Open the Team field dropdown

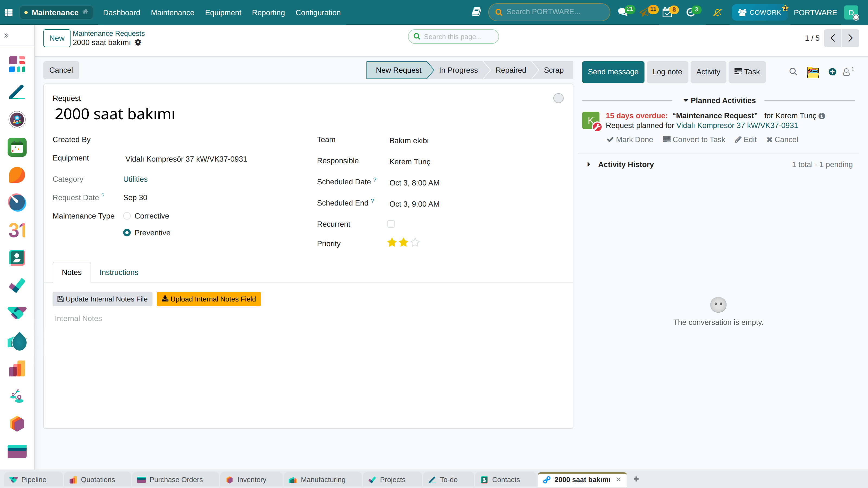(x=476, y=140)
